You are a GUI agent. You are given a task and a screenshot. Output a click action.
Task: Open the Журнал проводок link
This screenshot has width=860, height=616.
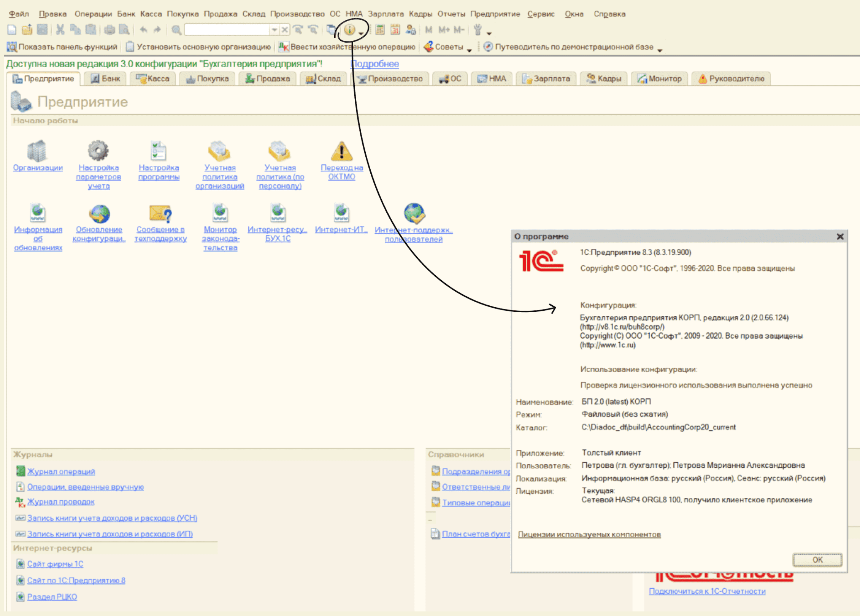pos(61,502)
